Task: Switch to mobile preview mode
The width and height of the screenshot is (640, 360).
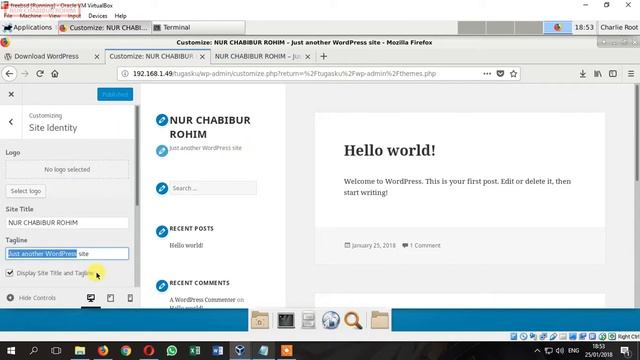Action: [x=130, y=298]
